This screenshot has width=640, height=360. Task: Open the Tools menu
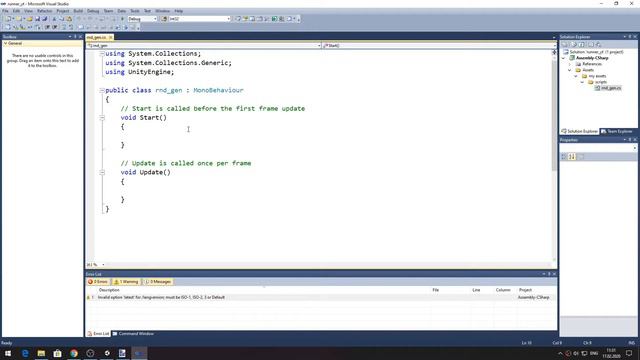135,11
